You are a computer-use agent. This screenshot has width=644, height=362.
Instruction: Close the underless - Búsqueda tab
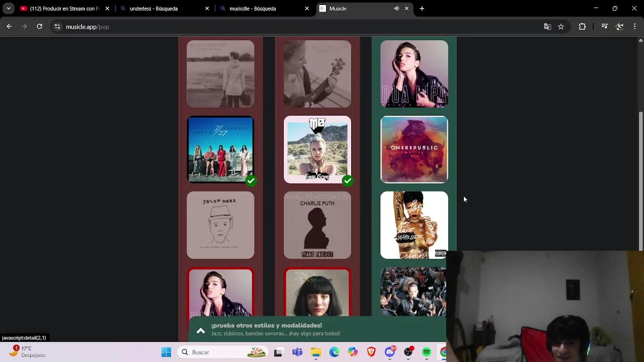coord(207,9)
